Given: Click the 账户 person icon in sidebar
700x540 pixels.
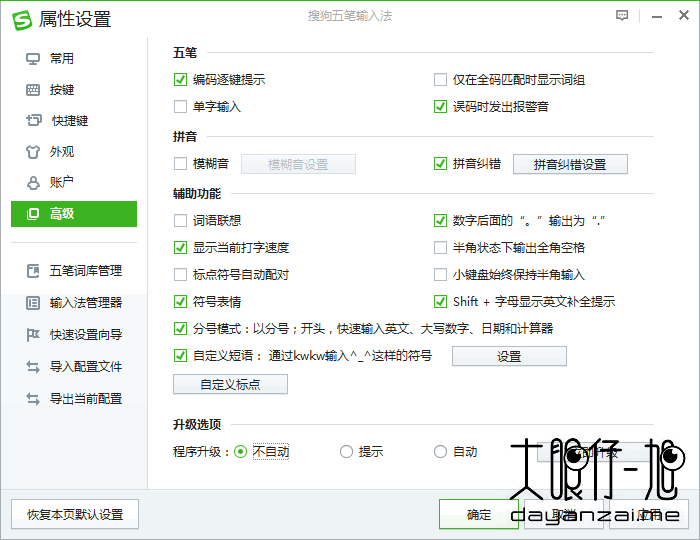Looking at the screenshot, I should click(33, 183).
